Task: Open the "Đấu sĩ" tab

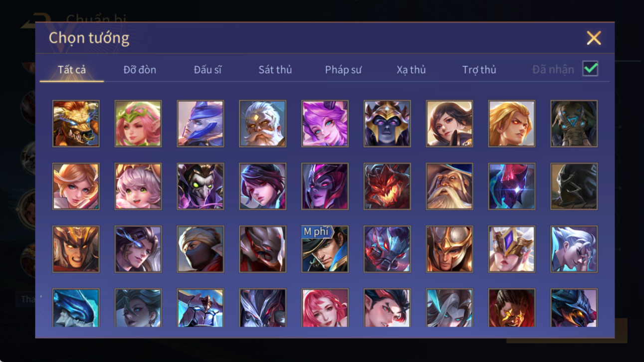Action: tap(208, 70)
